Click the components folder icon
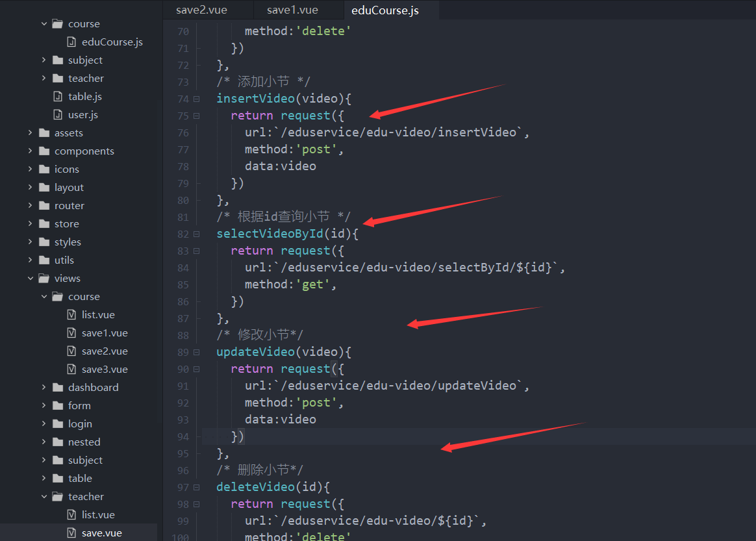The width and height of the screenshot is (756, 541). (x=44, y=151)
